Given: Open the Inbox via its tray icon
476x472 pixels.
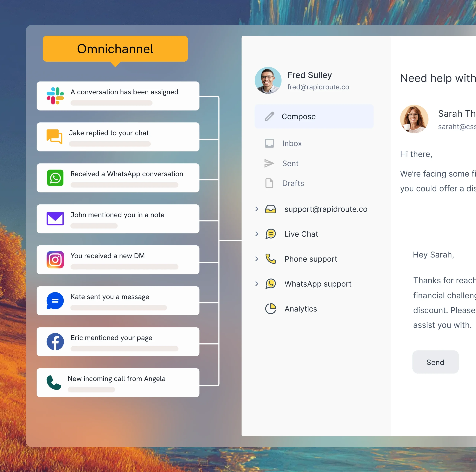Looking at the screenshot, I should point(270,143).
